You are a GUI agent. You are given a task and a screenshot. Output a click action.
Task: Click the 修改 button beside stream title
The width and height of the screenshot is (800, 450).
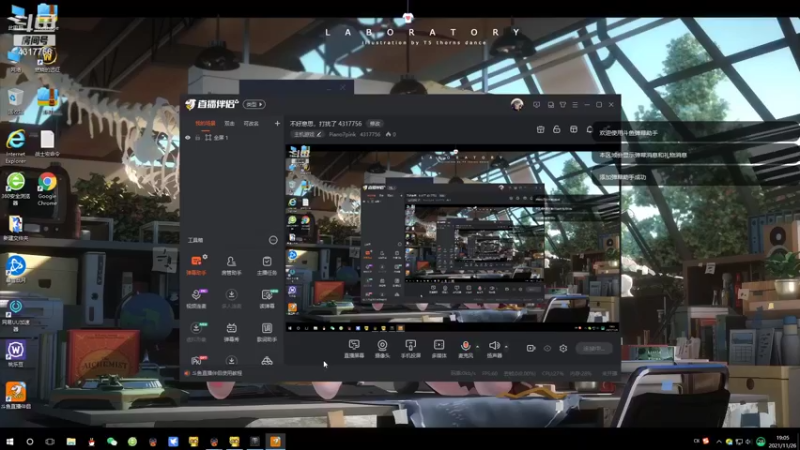(x=375, y=123)
